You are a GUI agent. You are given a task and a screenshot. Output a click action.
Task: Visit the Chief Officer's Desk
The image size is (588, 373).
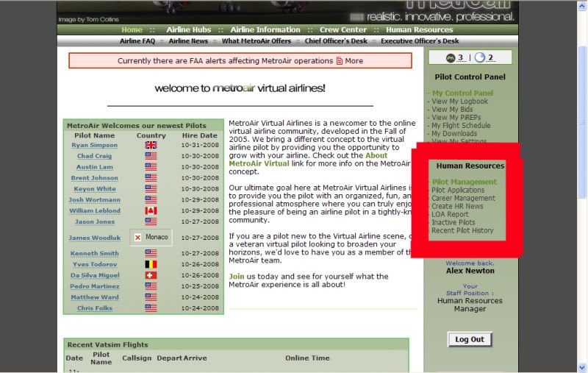click(336, 41)
